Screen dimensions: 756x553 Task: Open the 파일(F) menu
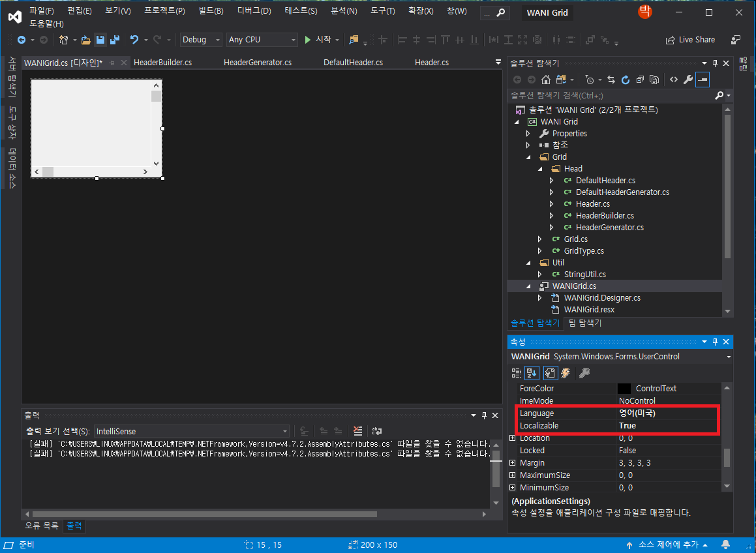[42, 10]
